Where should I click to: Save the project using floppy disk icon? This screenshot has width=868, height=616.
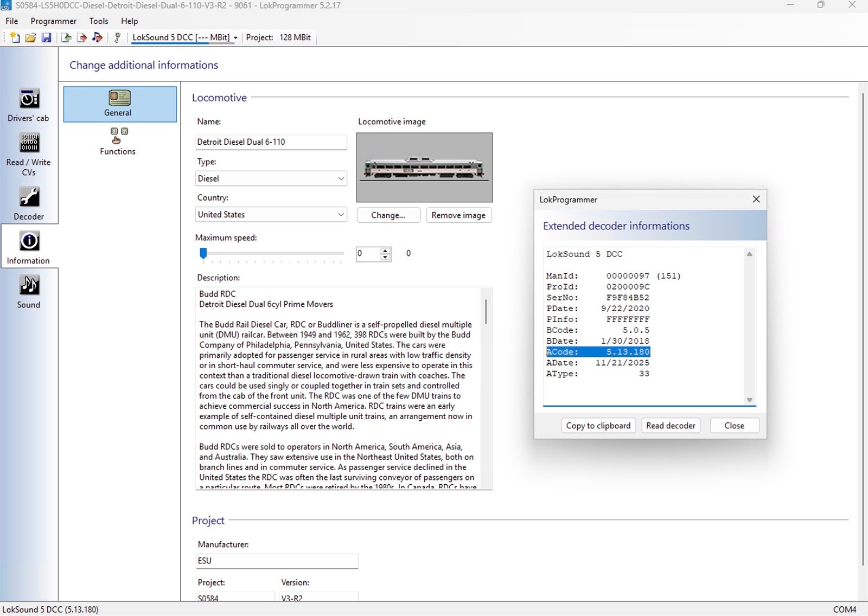47,37
